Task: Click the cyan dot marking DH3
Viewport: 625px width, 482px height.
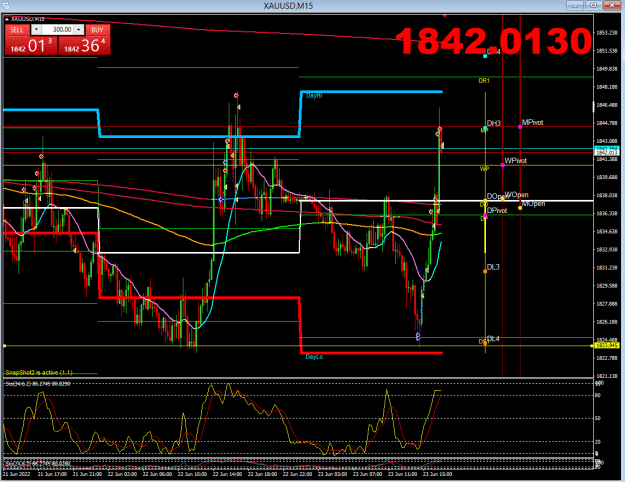Action: [485, 128]
